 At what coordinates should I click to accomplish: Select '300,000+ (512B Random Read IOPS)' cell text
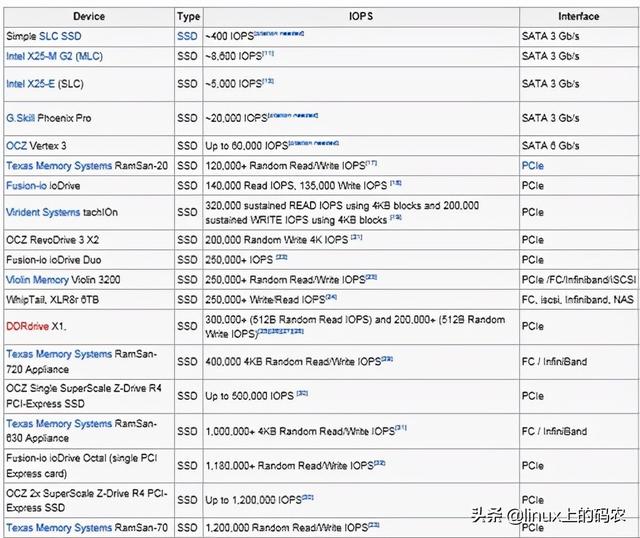[355, 327]
